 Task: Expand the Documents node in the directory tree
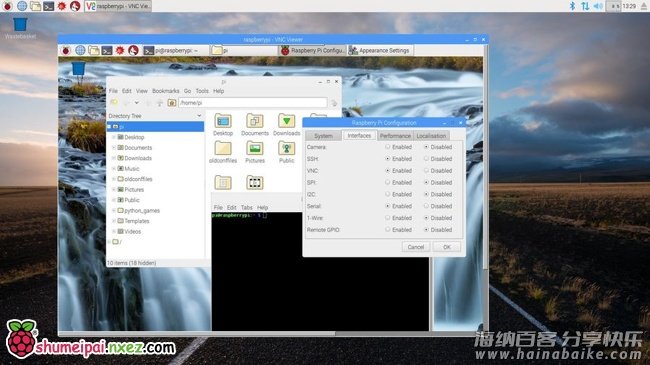click(114, 148)
